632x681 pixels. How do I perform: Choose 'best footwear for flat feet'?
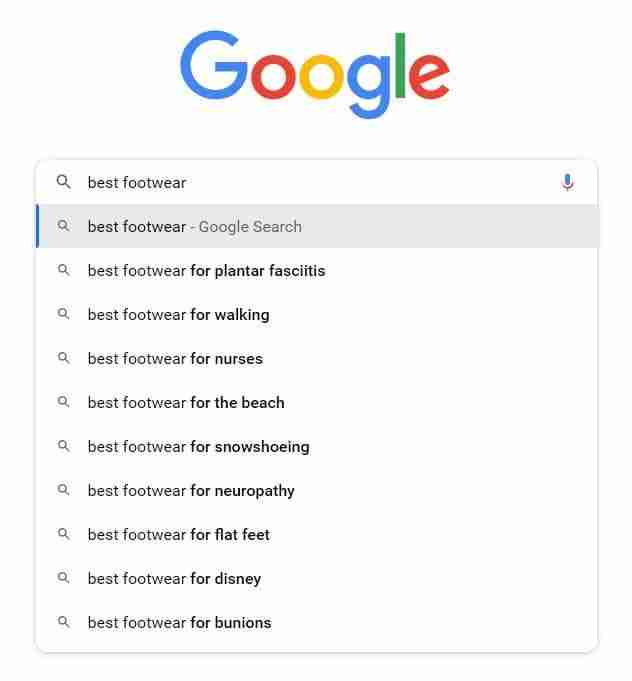(x=178, y=535)
